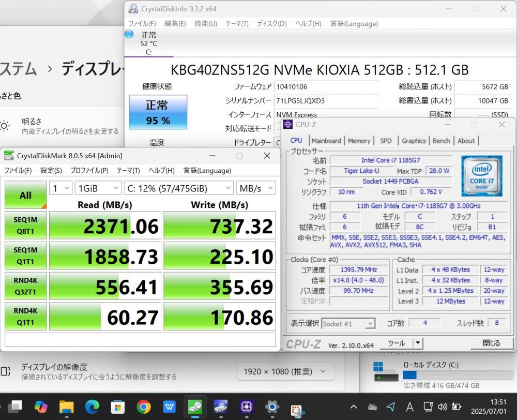Open 機能(U) menu in CrystalDiskInfo
Image resolution: width=517 pixels, height=420 pixels.
[x=206, y=24]
